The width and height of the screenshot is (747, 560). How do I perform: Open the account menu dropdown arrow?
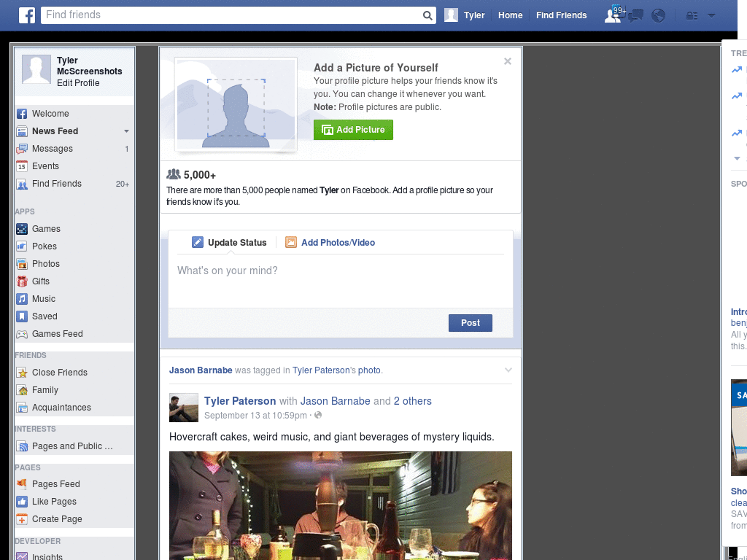tap(711, 16)
